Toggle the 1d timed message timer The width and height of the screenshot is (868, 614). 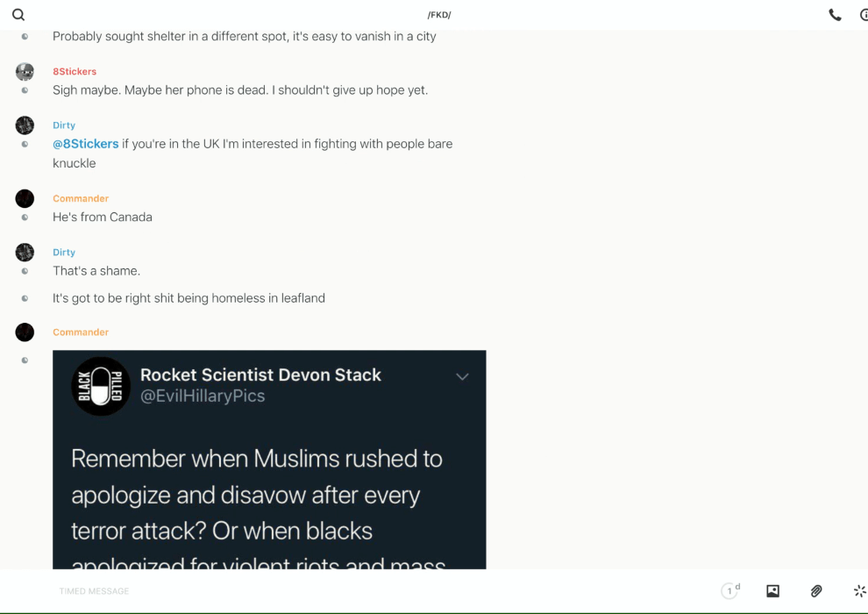[x=729, y=591]
